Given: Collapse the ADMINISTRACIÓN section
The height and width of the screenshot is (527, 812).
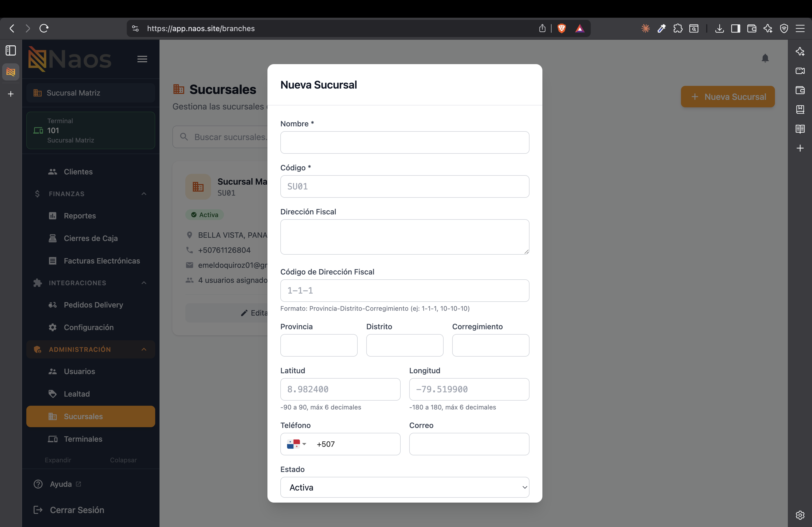Looking at the screenshot, I should 91,349.
